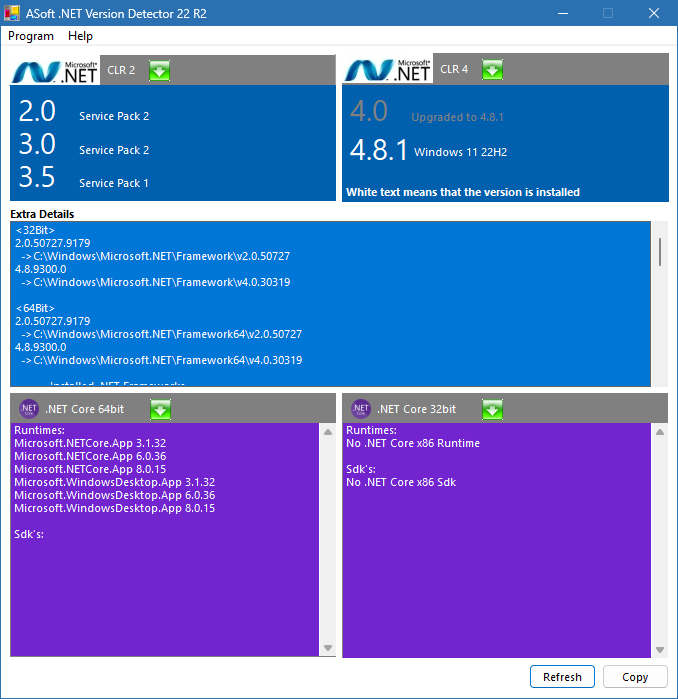The width and height of the screenshot is (678, 699).
Task: Click 'No .NET Core x86 Sdk' text
Action: point(401,482)
